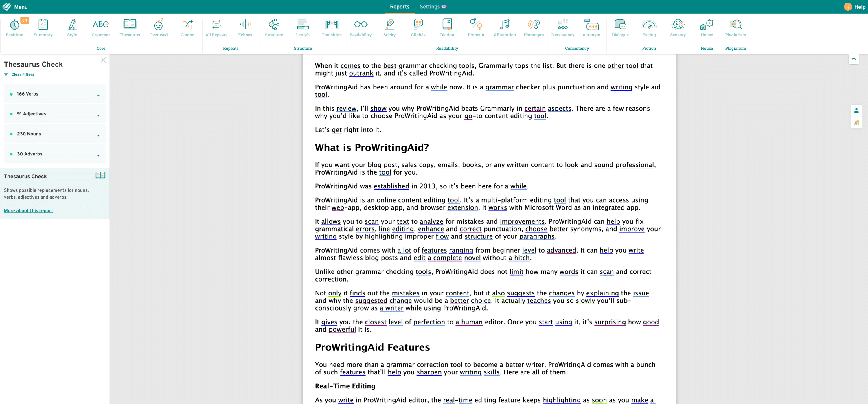Screen dimensions: 868x404
Task: Open the Clichés report
Action: click(x=418, y=27)
